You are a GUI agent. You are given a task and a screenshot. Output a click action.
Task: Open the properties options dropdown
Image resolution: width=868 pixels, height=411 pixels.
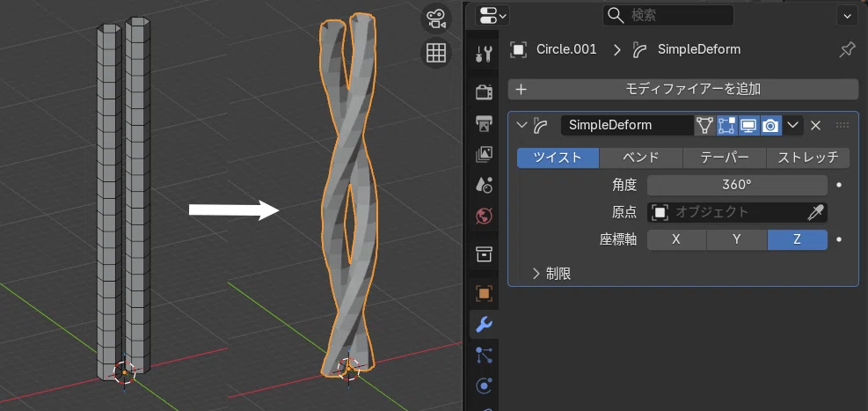coord(847,16)
